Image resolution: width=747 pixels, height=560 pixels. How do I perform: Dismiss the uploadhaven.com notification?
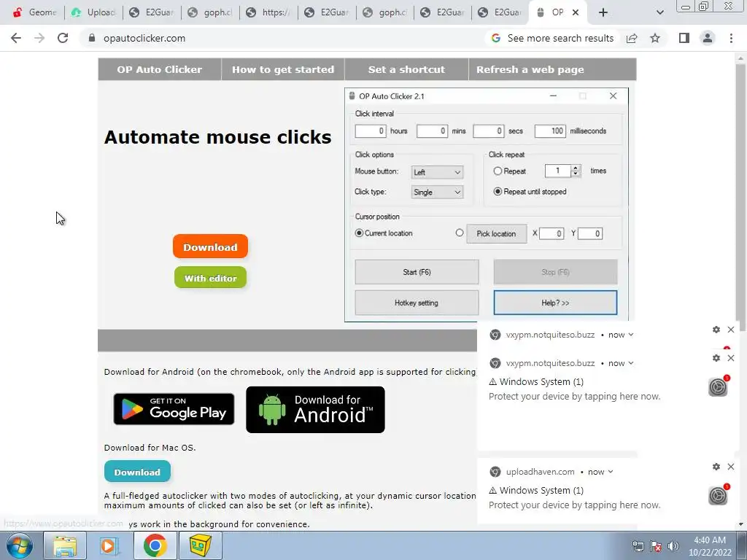[731, 467]
